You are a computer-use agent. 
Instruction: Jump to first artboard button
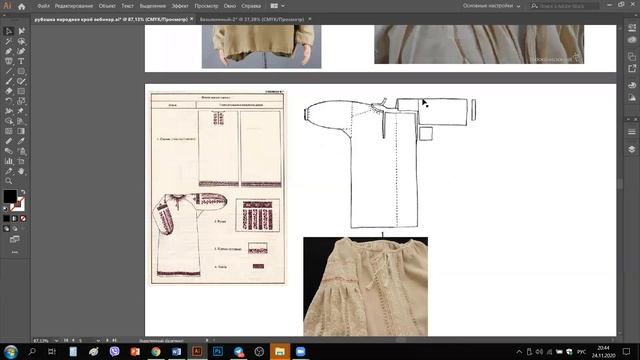pyautogui.click(x=66, y=340)
